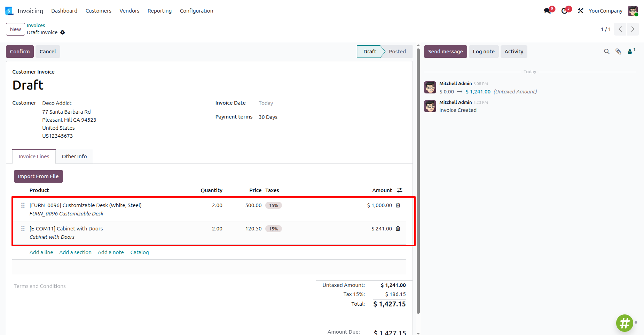This screenshot has width=644, height=335.
Task: Switch company via YourCompany label
Action: click(605, 11)
